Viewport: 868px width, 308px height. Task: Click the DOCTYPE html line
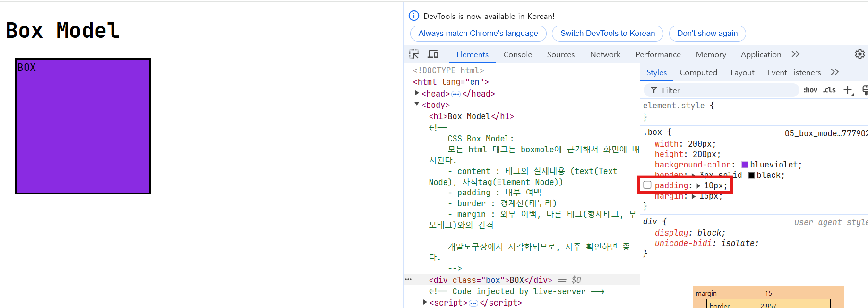[x=448, y=70]
